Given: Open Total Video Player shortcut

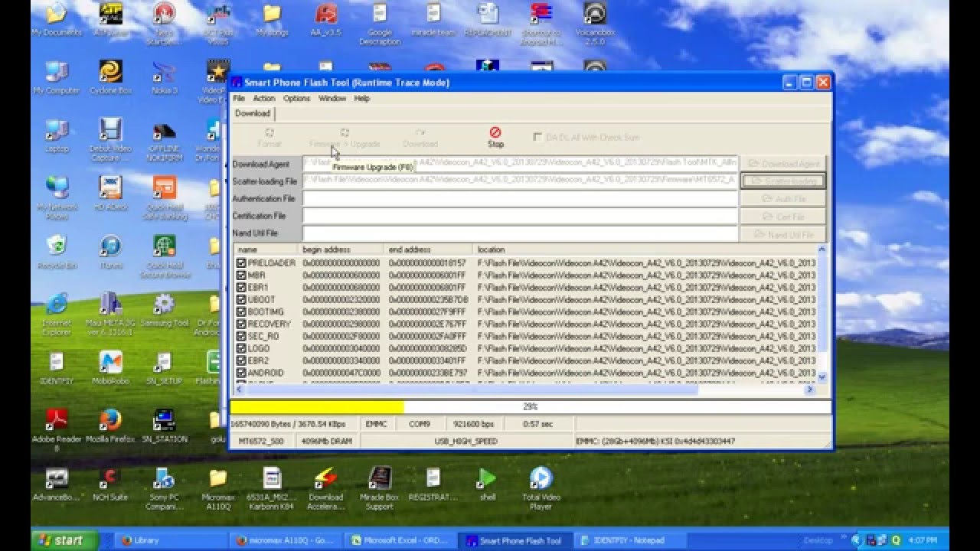Looking at the screenshot, I should pyautogui.click(x=541, y=488).
